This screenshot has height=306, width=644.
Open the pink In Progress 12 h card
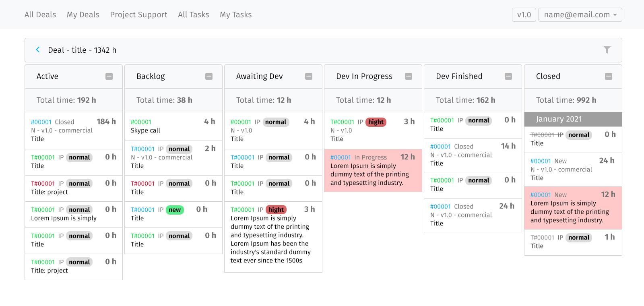[x=373, y=171]
